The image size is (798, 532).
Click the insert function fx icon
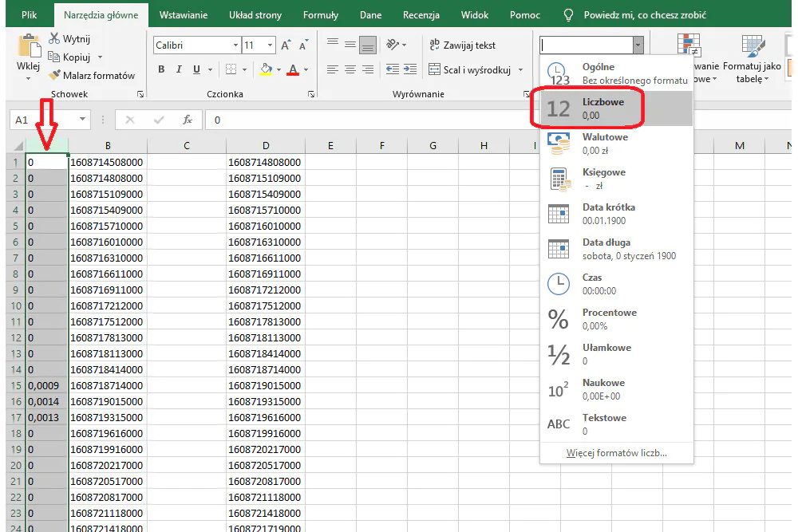(x=188, y=120)
